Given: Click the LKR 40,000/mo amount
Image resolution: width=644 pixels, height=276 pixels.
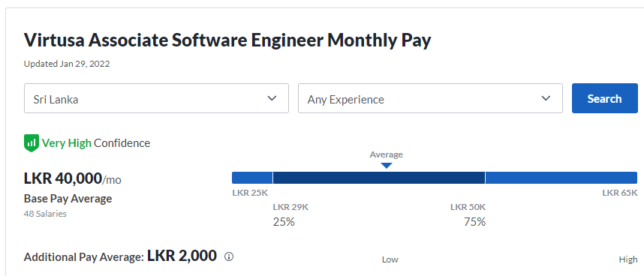Looking at the screenshot, I should click(73, 178).
